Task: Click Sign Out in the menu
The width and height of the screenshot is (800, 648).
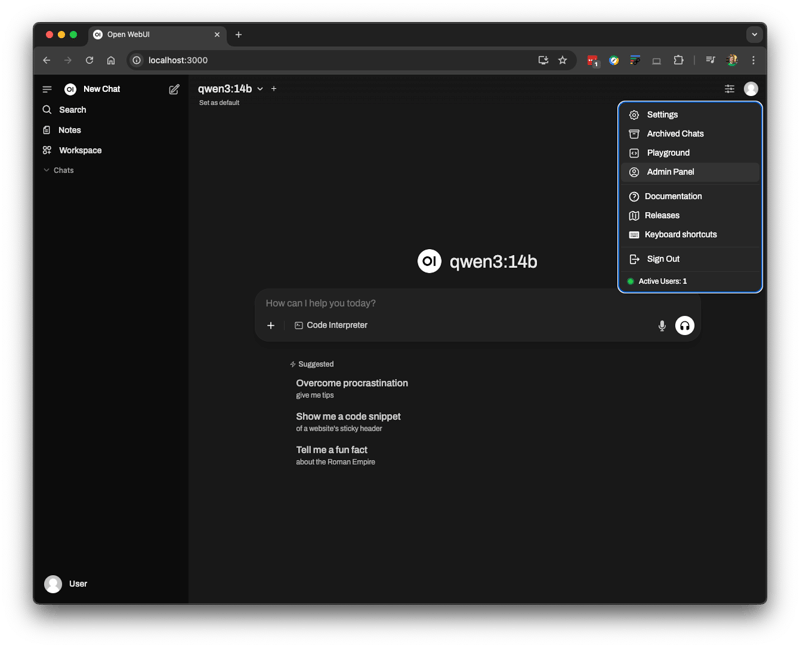Action: point(663,259)
